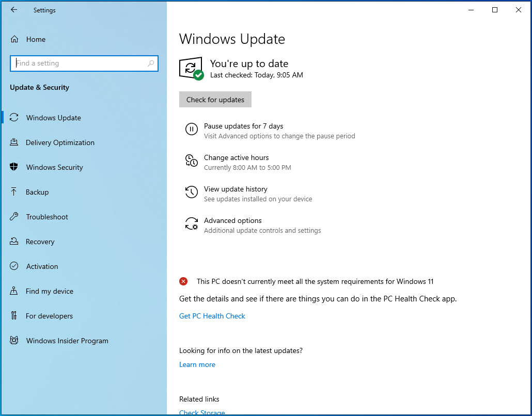Select For developers in sidebar
The width and height of the screenshot is (532, 416).
49,316
